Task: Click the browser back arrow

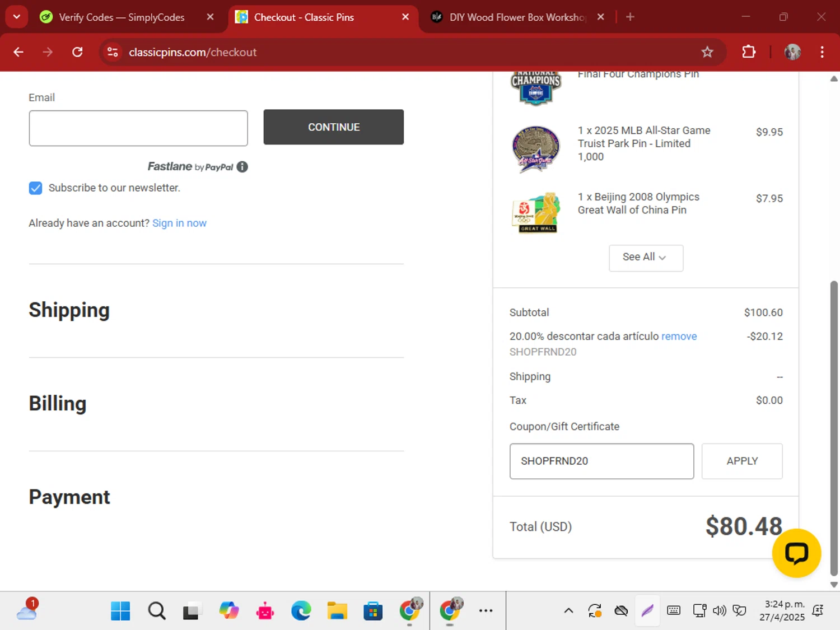Action: tap(18, 52)
